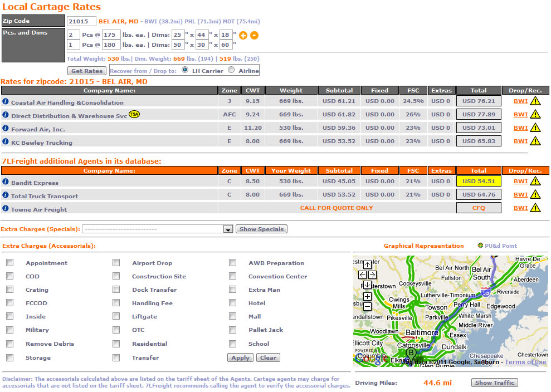This screenshot has width=551, height=392.
Task: Click TSA badge next to Direct Distribution
Action: click(x=134, y=114)
